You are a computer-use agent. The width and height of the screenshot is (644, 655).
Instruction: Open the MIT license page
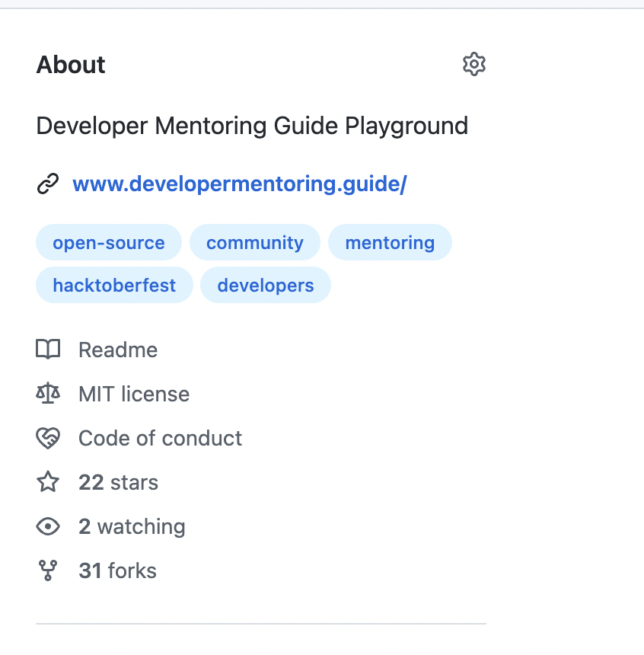coord(134,394)
